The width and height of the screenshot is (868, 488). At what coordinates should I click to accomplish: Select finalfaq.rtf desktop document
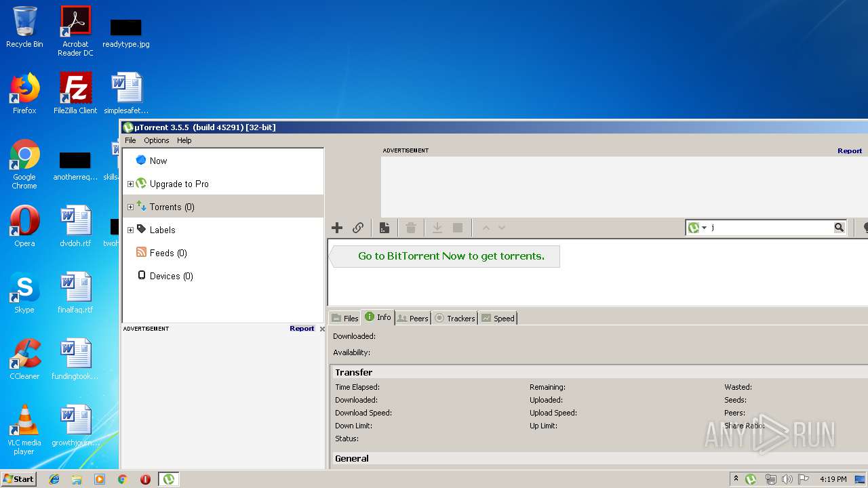point(75,293)
